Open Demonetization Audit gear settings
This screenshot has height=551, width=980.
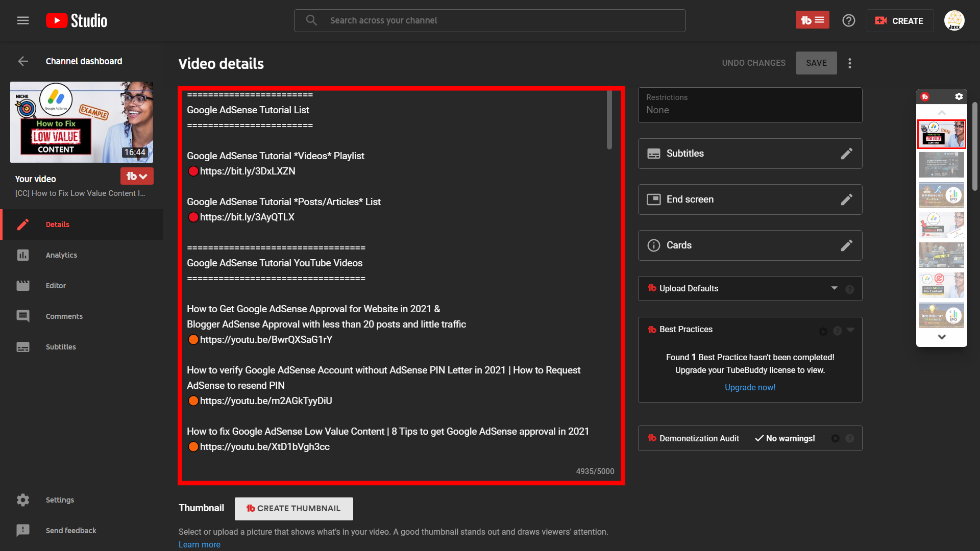tap(836, 438)
